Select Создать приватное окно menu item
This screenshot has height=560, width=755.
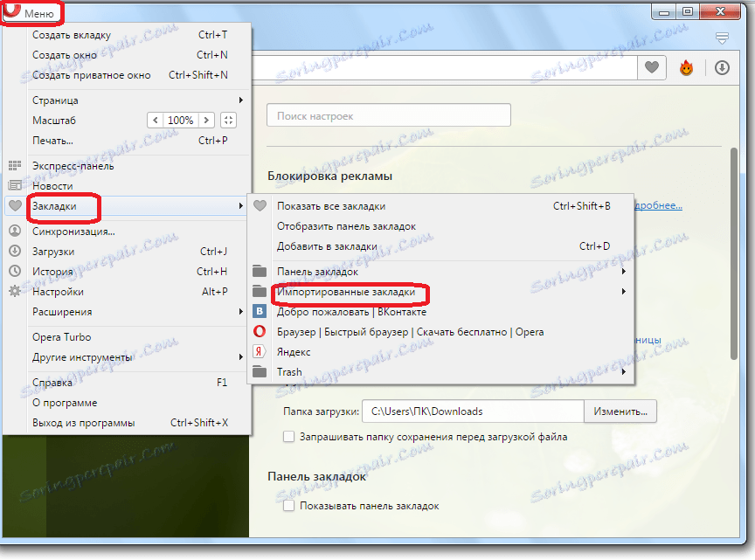tap(127, 75)
